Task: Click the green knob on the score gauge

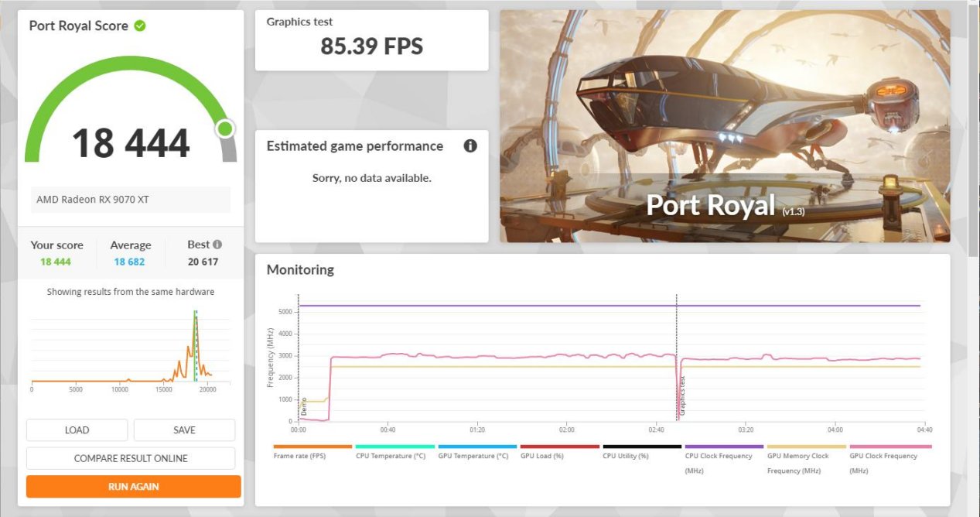Action: coord(225,128)
